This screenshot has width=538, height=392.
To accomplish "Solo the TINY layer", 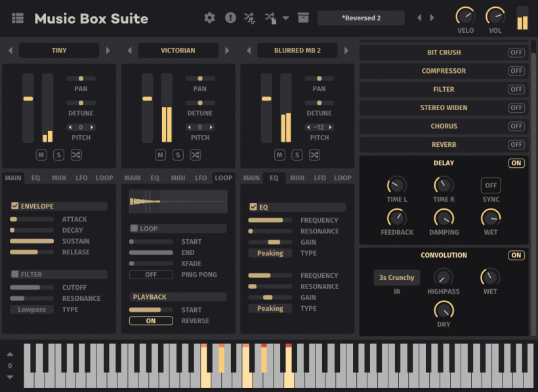I will coord(58,155).
